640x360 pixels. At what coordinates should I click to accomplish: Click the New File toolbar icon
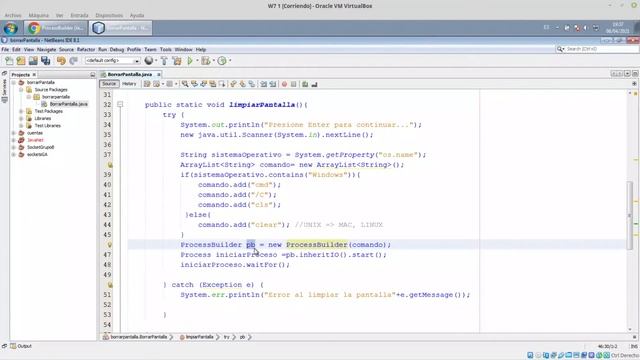pos(9,61)
